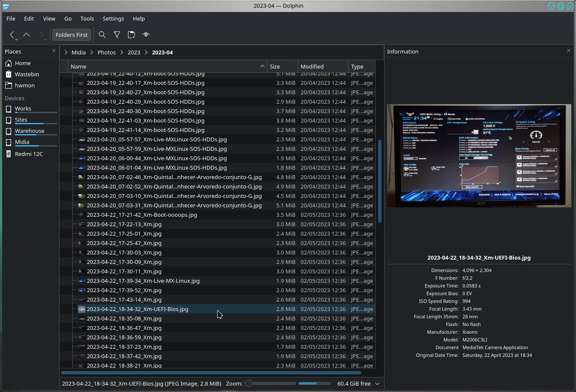Close the Information panel
The image size is (576, 392).
click(569, 51)
